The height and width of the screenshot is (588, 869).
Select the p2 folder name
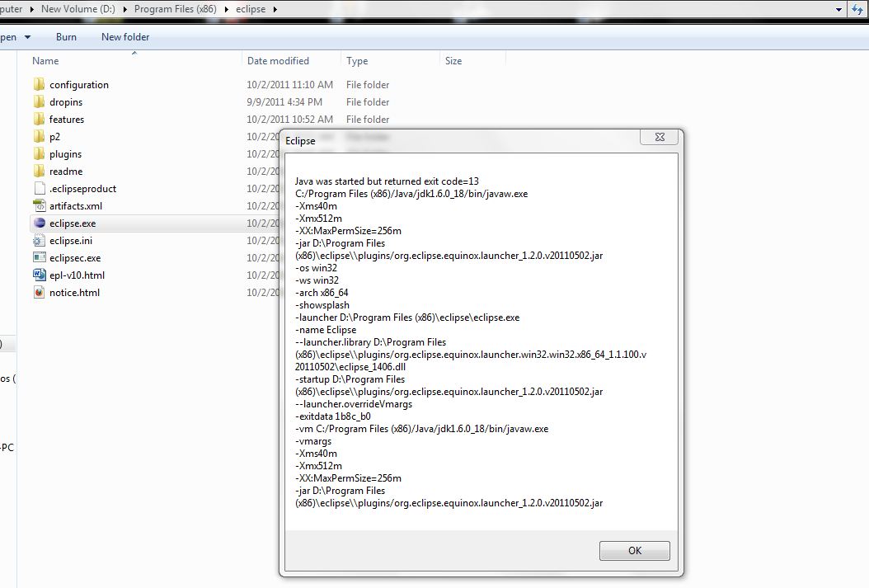click(x=54, y=137)
